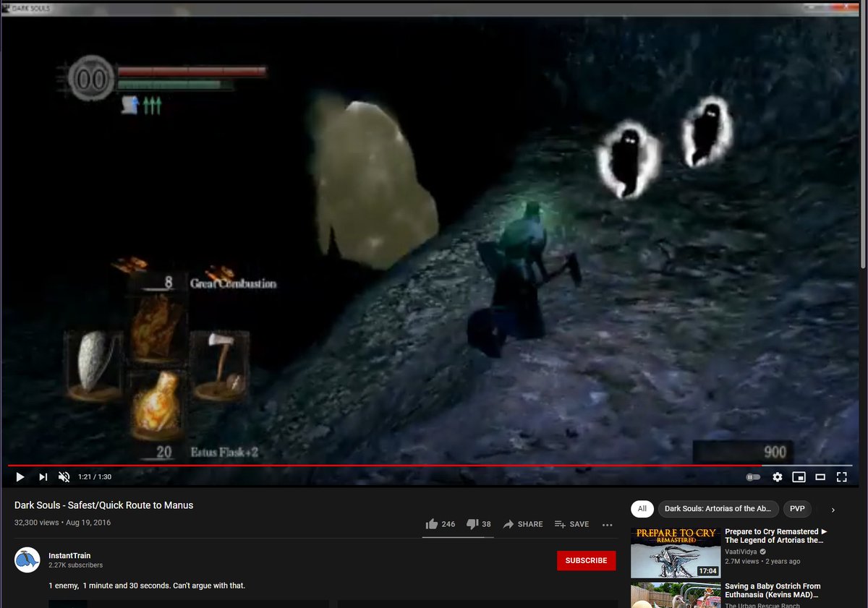The image size is (868, 608).
Task: Click the description text about 1 enemy
Action: [x=147, y=585]
